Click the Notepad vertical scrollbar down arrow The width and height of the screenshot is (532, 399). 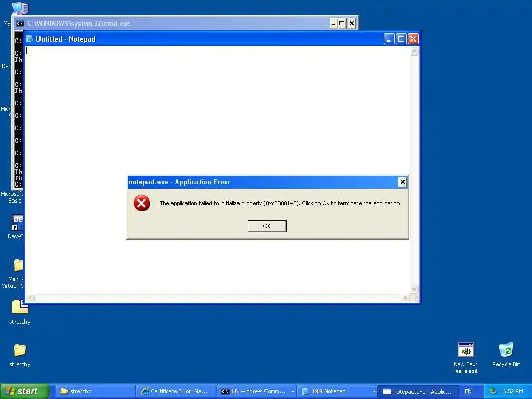coord(414,289)
